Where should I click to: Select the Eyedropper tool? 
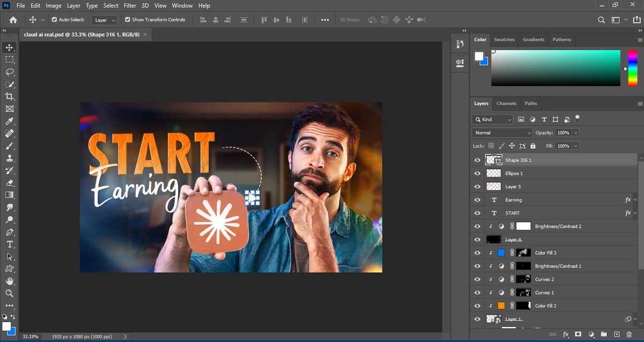[9, 121]
